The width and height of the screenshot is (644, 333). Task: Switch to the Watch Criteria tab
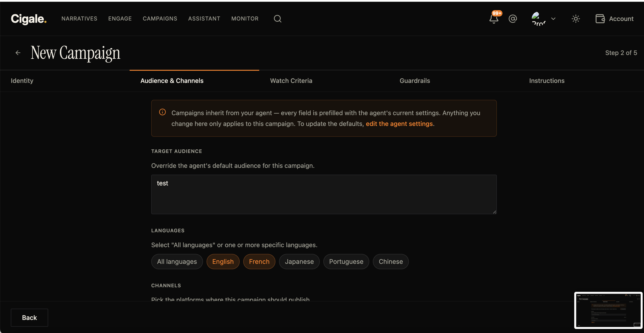tap(291, 81)
